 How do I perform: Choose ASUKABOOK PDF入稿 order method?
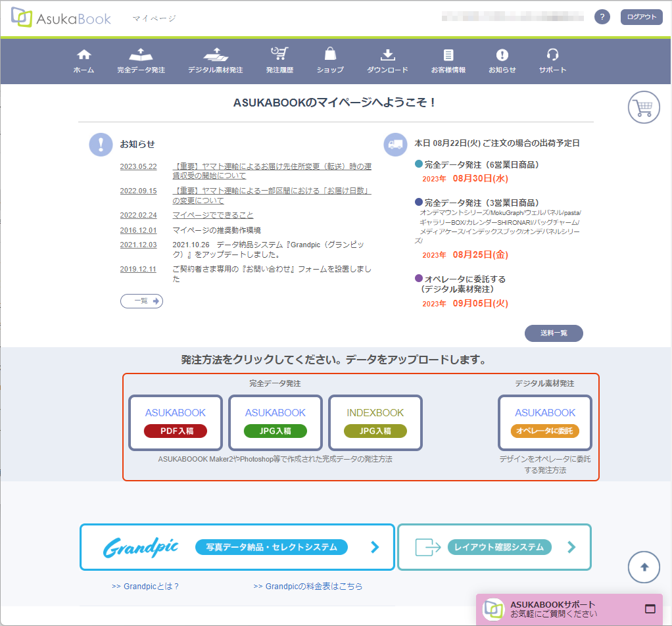point(176,423)
